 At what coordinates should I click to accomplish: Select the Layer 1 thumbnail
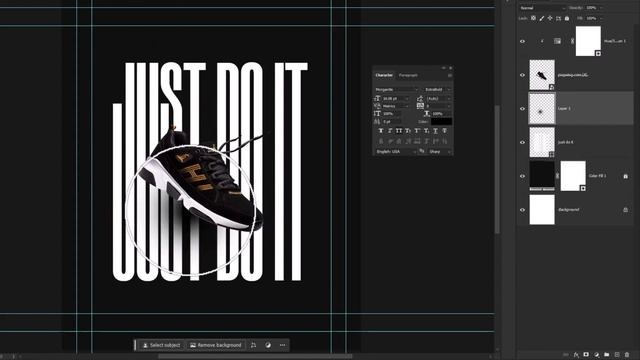click(x=542, y=109)
